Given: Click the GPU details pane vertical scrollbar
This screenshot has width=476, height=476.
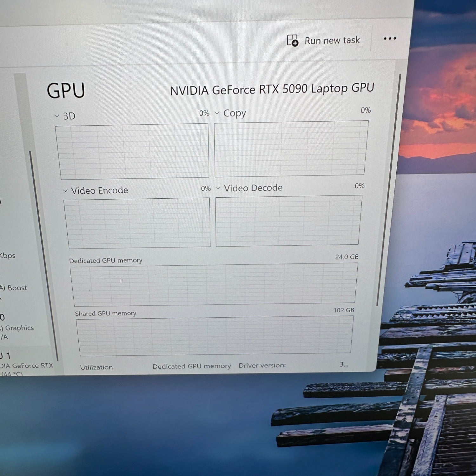Looking at the screenshot, I should [x=389, y=190].
